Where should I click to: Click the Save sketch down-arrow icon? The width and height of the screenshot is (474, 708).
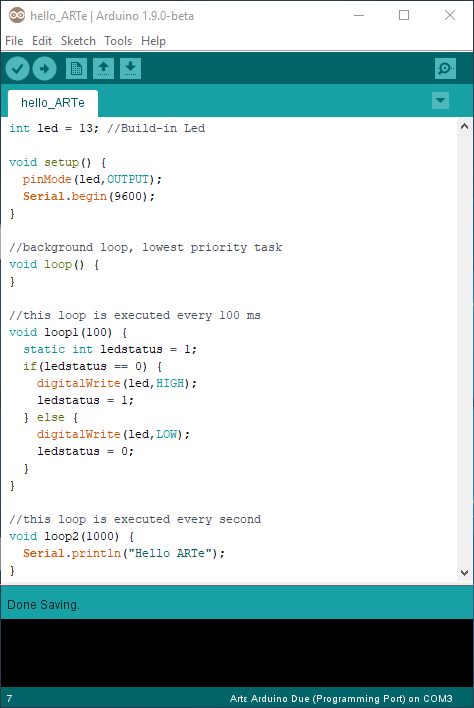130,69
